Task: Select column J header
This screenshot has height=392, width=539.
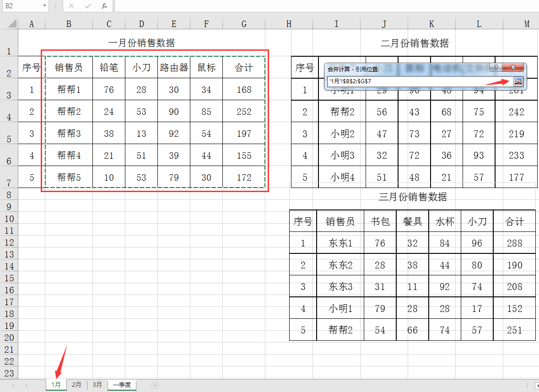Action: coord(384,24)
